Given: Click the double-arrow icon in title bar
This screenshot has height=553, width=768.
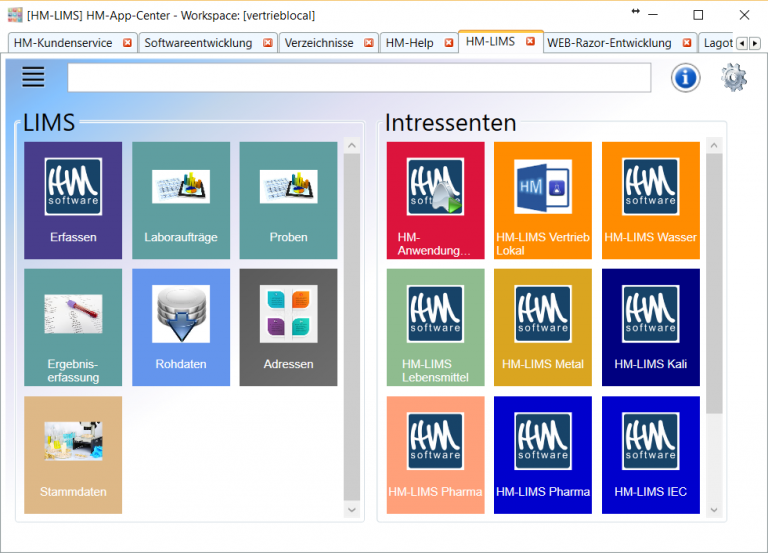Looking at the screenshot, I should pos(636,11).
